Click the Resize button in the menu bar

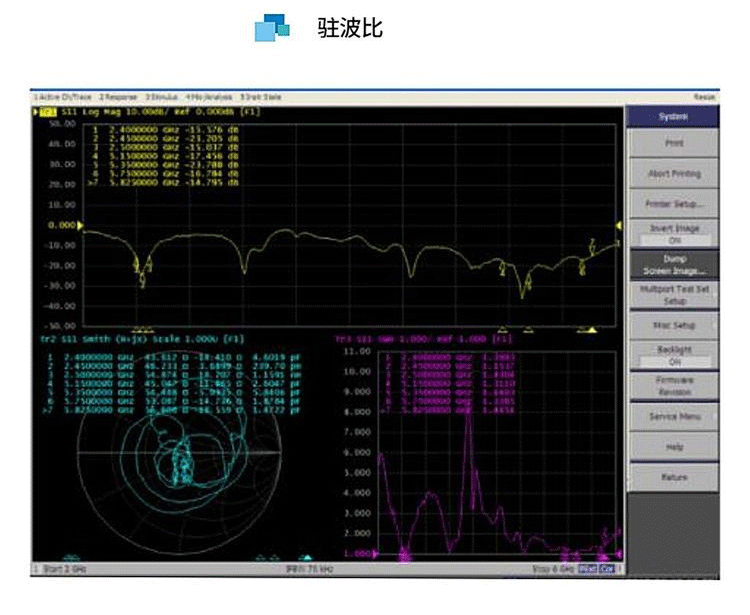pos(704,97)
